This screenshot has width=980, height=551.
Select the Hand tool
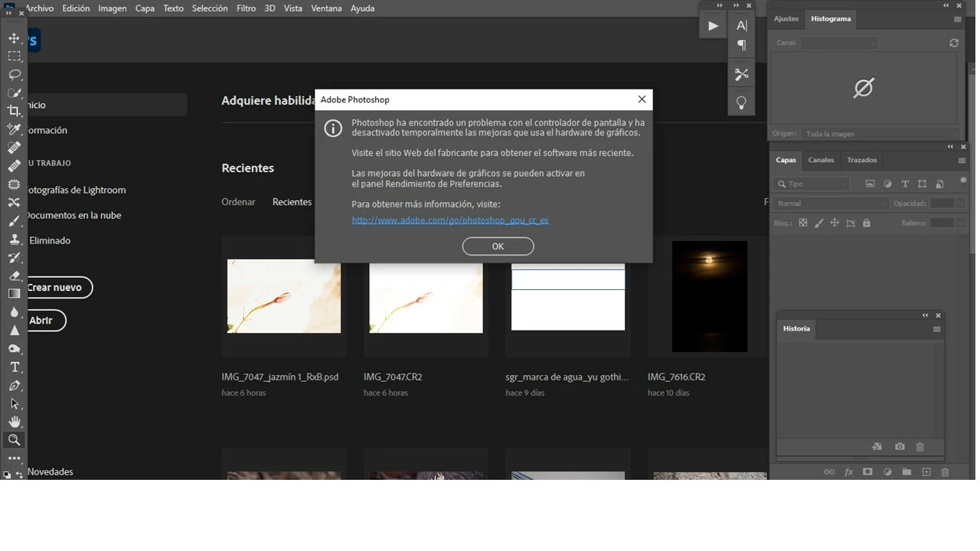click(14, 422)
